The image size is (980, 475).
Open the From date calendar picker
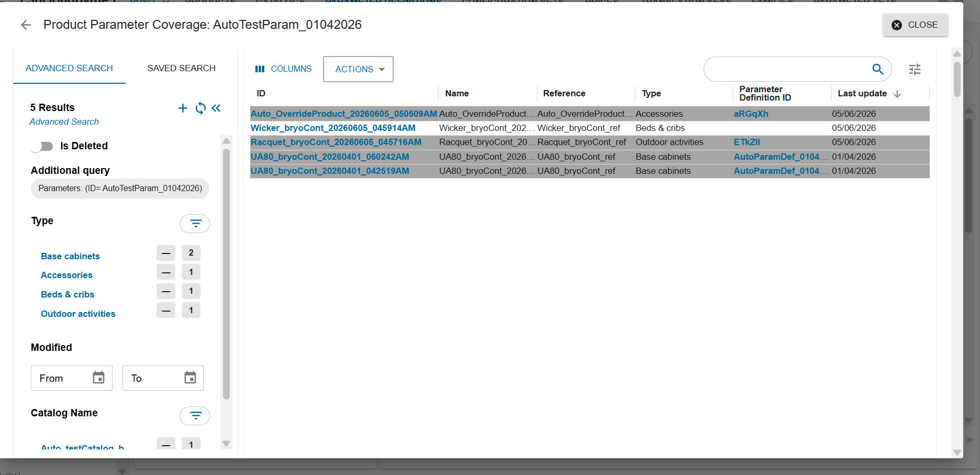(98, 378)
